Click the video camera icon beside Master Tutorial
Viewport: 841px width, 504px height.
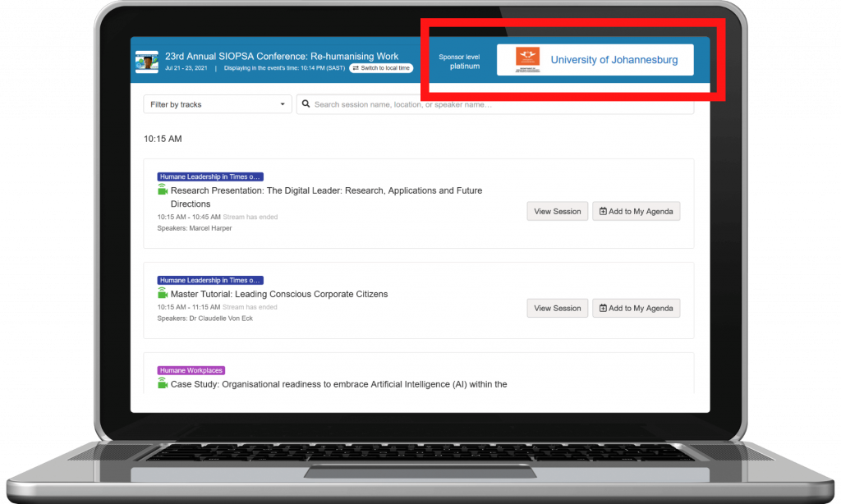pyautogui.click(x=163, y=293)
